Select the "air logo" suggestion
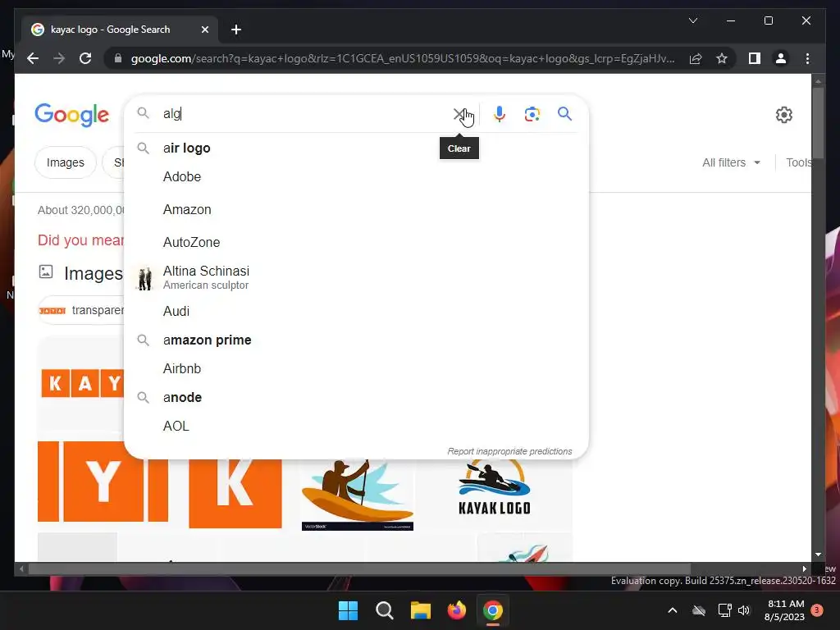This screenshot has width=840, height=630. 356,148
